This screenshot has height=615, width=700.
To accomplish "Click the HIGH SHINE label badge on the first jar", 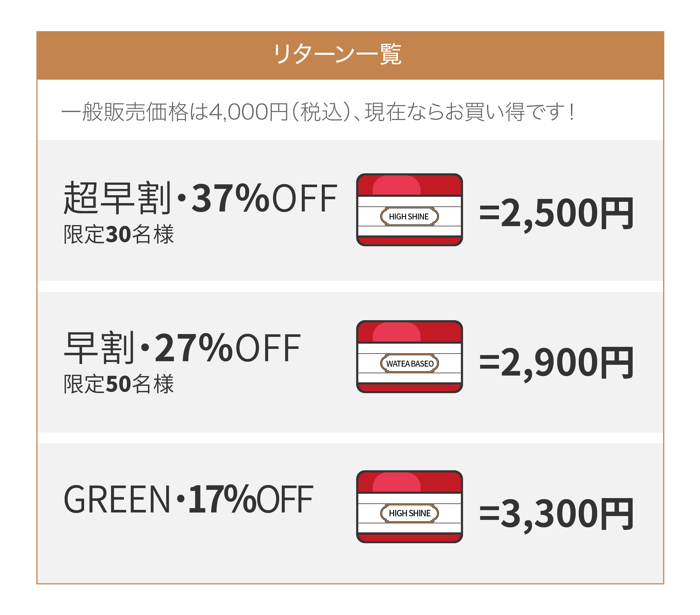I will [x=409, y=216].
